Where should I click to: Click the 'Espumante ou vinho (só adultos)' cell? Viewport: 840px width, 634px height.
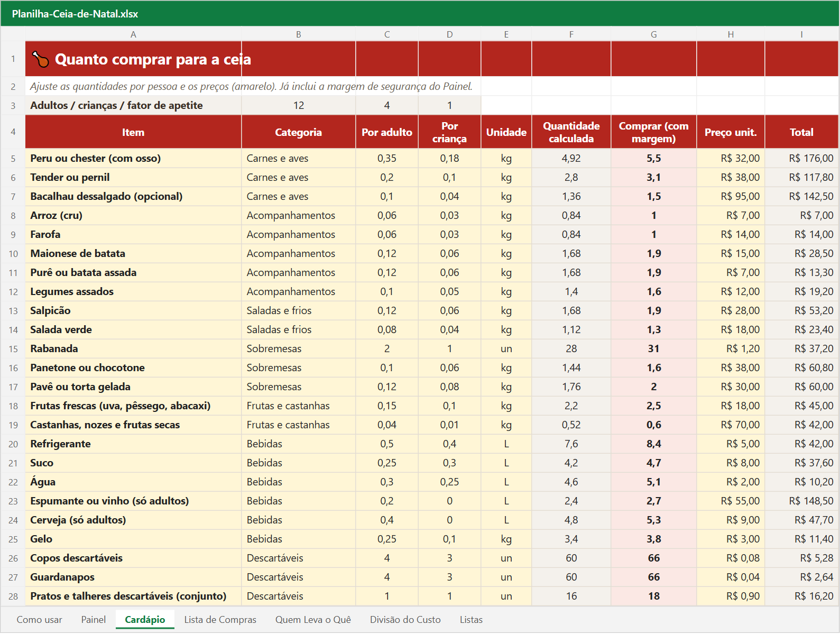(x=133, y=501)
